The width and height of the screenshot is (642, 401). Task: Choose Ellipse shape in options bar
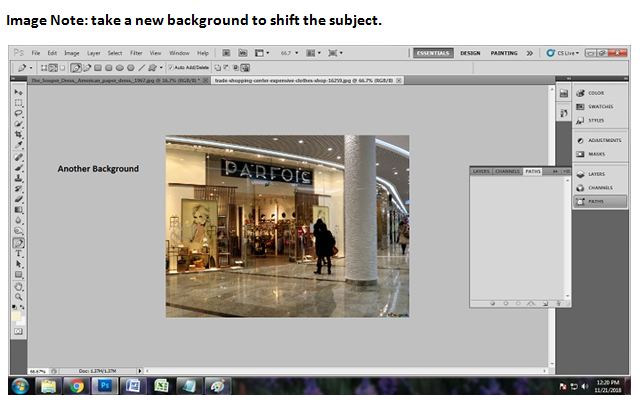point(120,68)
